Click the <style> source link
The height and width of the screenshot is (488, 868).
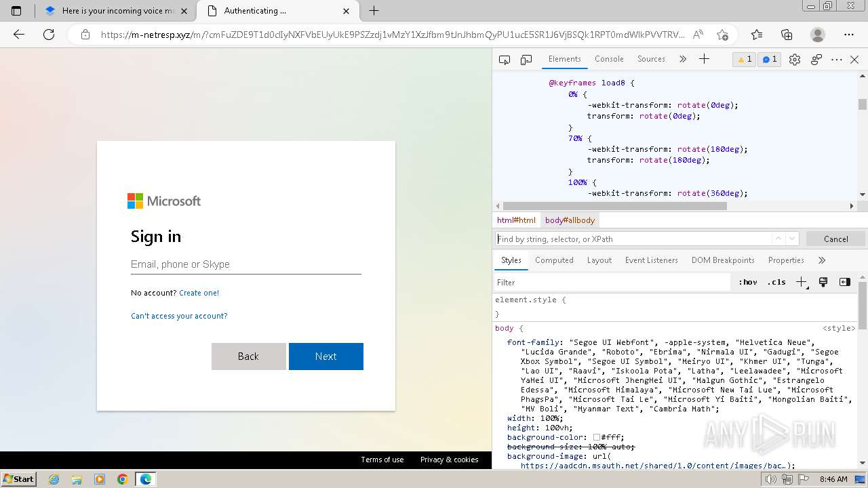click(x=840, y=328)
